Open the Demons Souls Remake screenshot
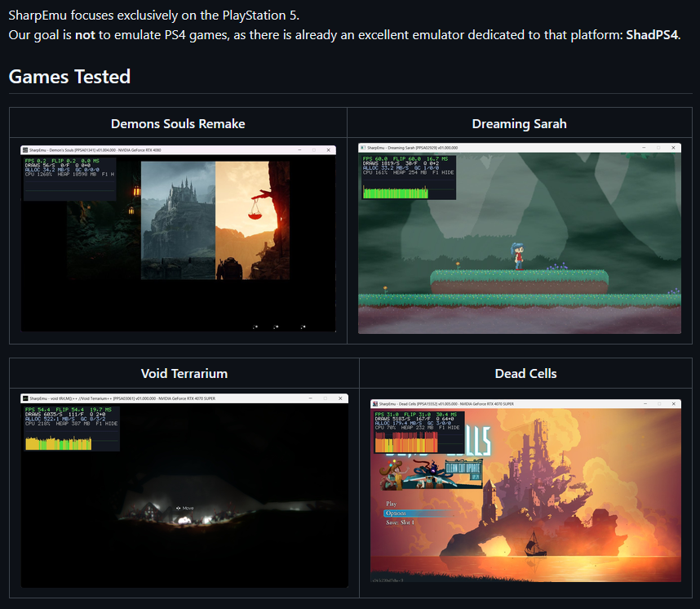The image size is (700, 609). [x=178, y=238]
